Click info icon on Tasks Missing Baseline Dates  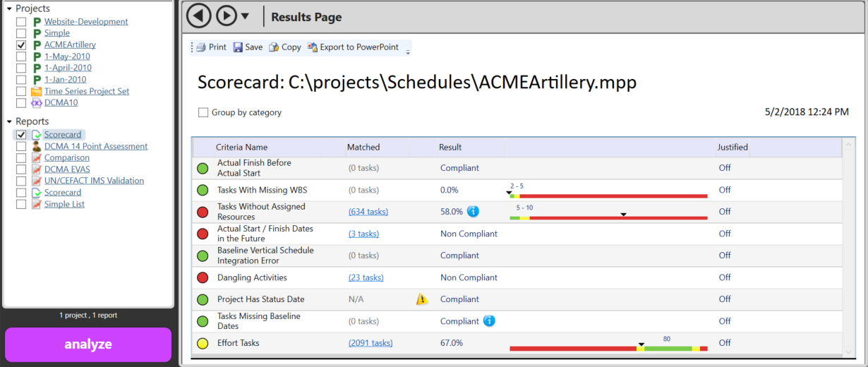[x=489, y=321]
